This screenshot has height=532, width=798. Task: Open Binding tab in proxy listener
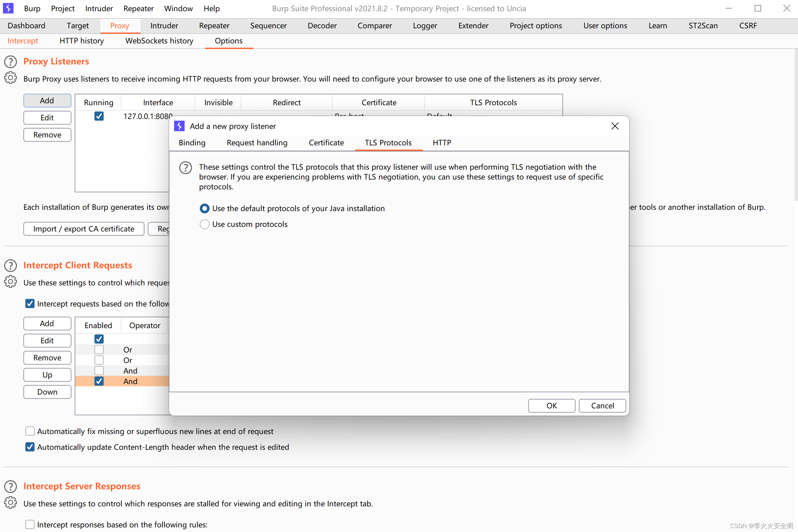click(x=192, y=142)
